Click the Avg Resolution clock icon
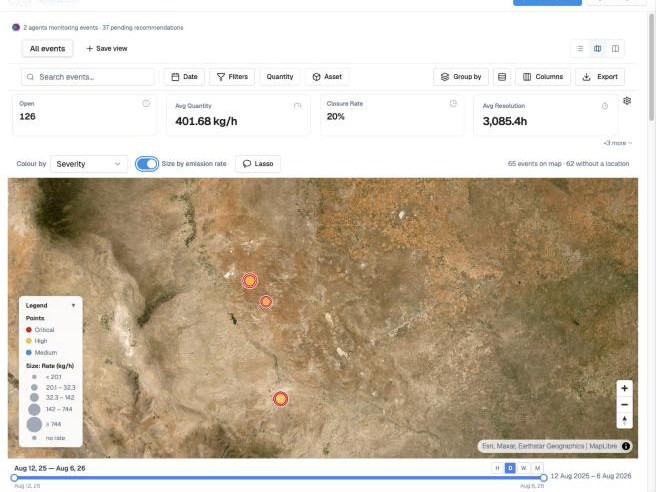This screenshot has height=492, width=656. pos(605,106)
